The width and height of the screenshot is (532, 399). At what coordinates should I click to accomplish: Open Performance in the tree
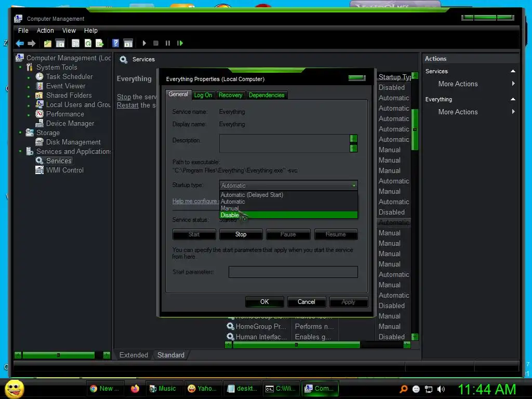(65, 114)
